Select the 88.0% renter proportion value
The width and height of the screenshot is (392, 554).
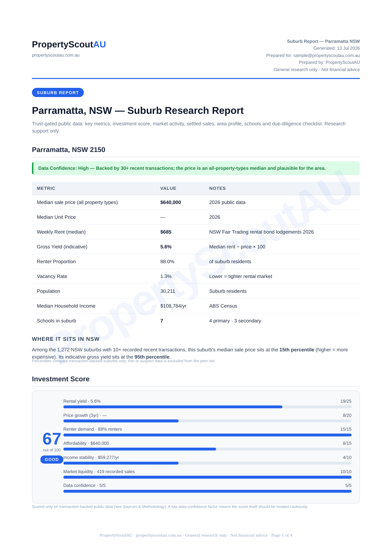coord(167,262)
